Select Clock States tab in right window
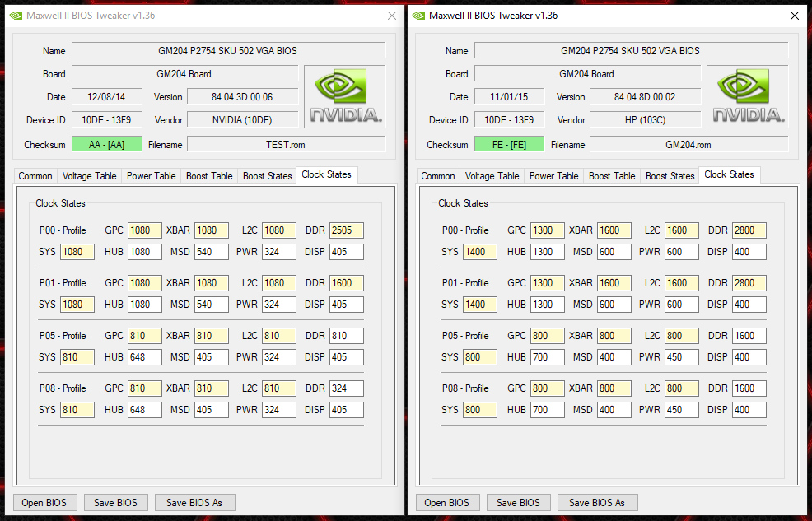This screenshot has width=812, height=521. point(729,174)
